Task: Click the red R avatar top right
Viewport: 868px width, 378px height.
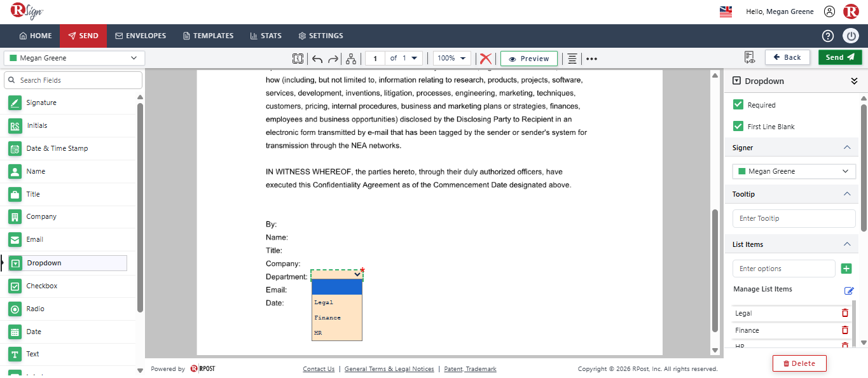Action: 851,11
